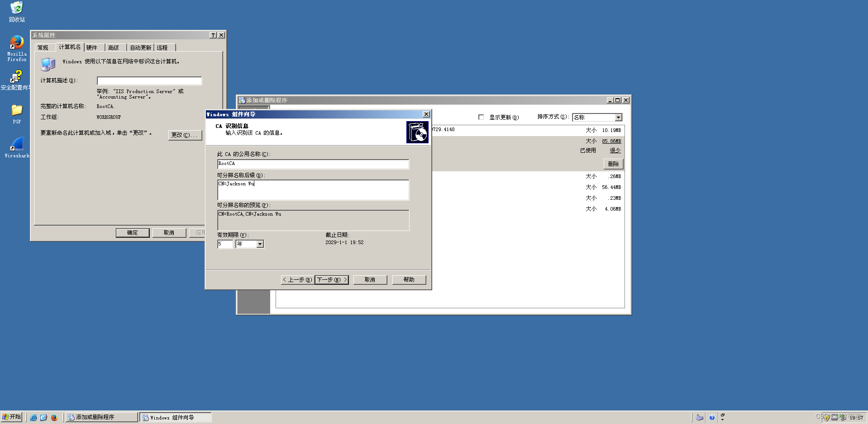The width and height of the screenshot is (868, 424).
Task: Enable the 显示更新 checkbox
Action: (481, 117)
